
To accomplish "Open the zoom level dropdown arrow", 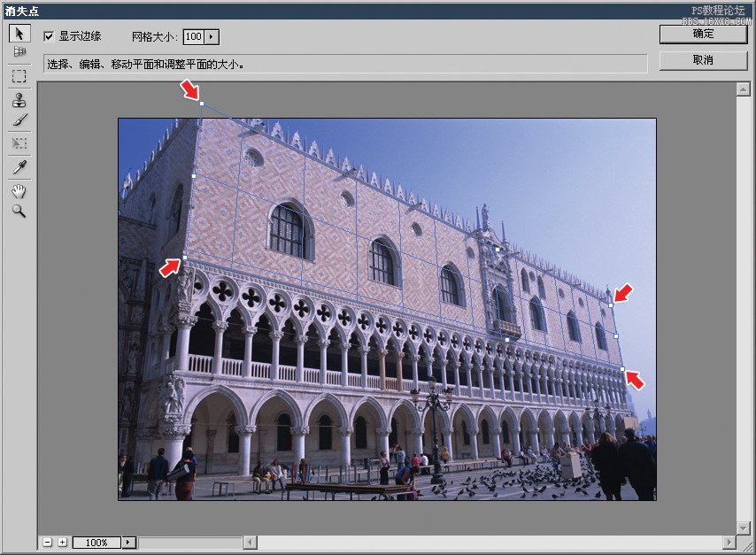I will click(x=128, y=543).
